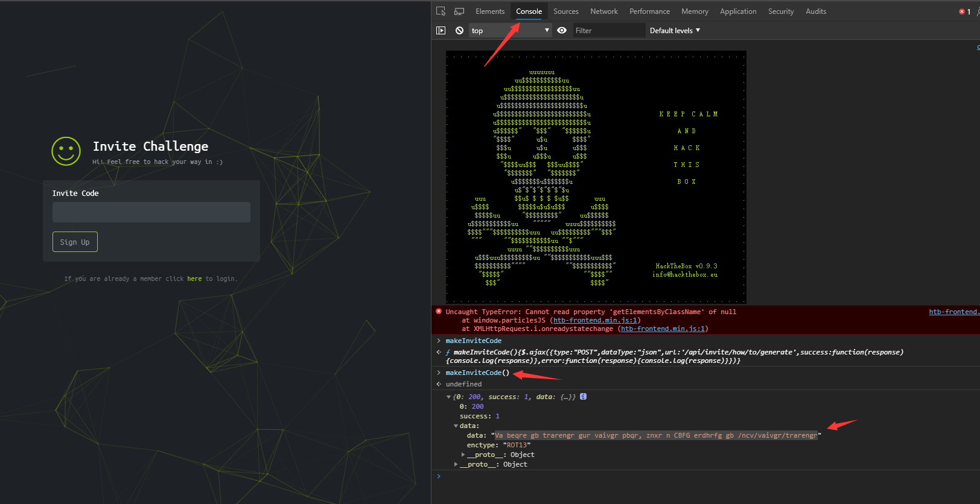
Task: Click the console prompt input line
Action: (x=706, y=476)
